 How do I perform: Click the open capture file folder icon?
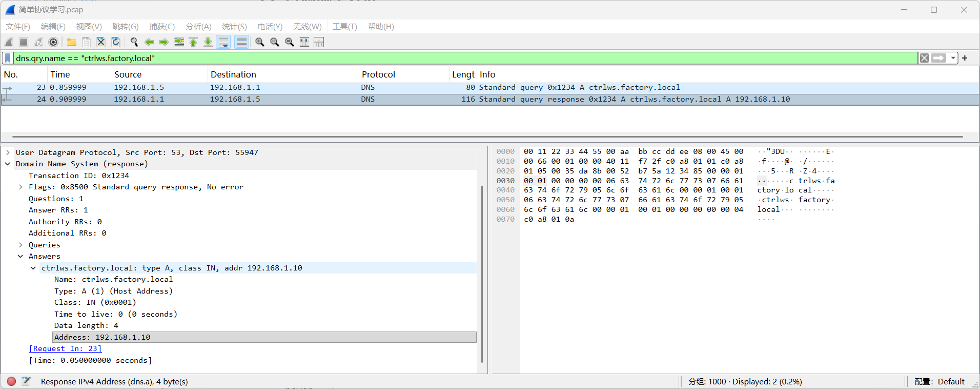72,42
